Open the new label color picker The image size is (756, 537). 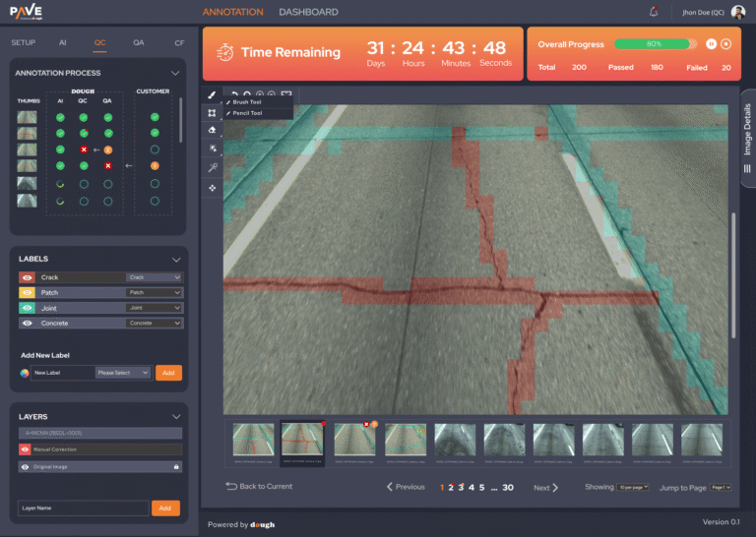(25, 373)
